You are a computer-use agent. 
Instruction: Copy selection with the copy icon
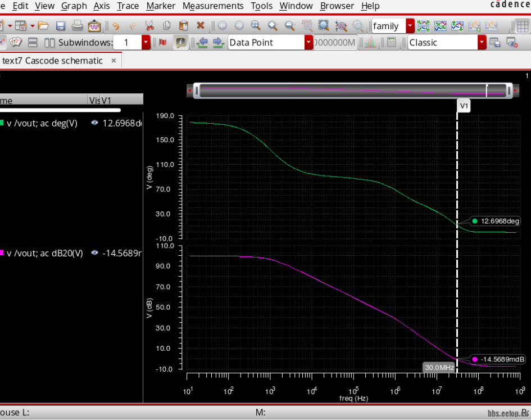point(167,25)
